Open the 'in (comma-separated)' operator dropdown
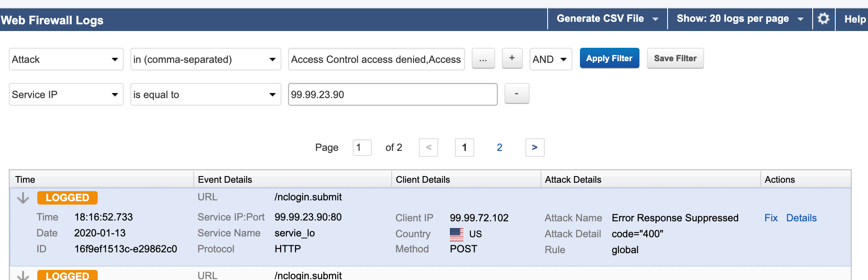Image resolution: width=868 pixels, height=280 pixels. point(205,60)
